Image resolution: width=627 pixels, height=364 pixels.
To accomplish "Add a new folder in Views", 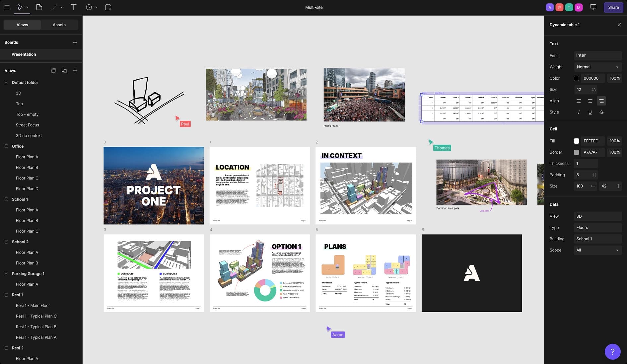I will tap(64, 71).
